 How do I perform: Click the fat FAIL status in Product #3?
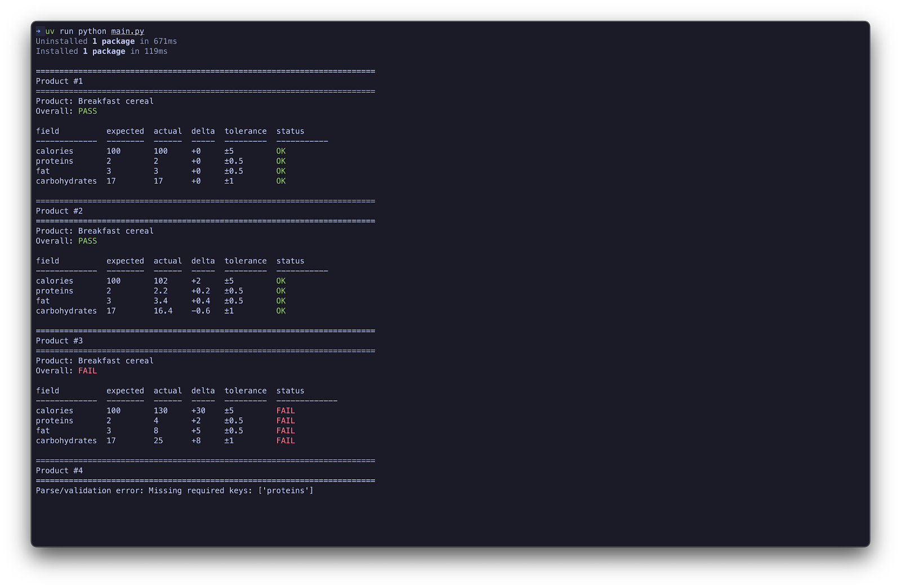(286, 431)
